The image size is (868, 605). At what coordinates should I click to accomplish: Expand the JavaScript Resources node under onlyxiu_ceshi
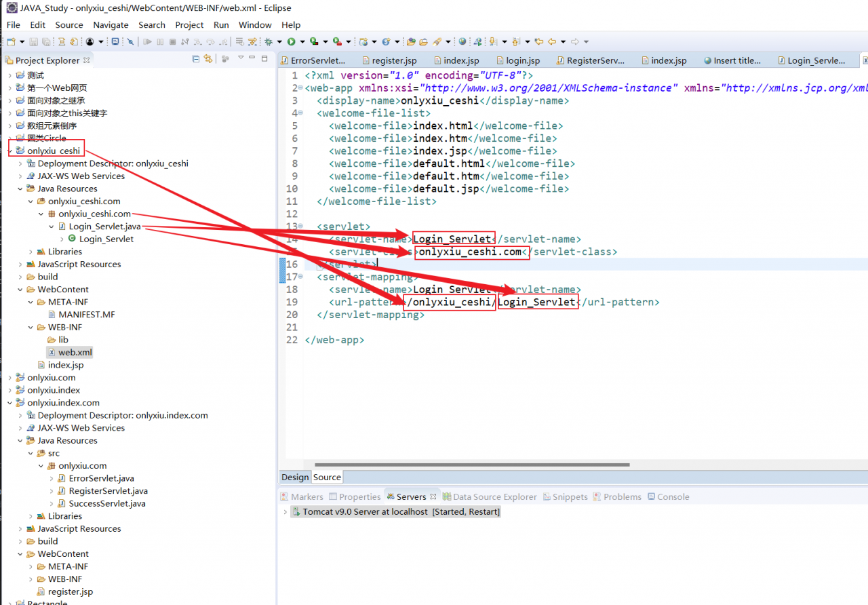point(20,265)
